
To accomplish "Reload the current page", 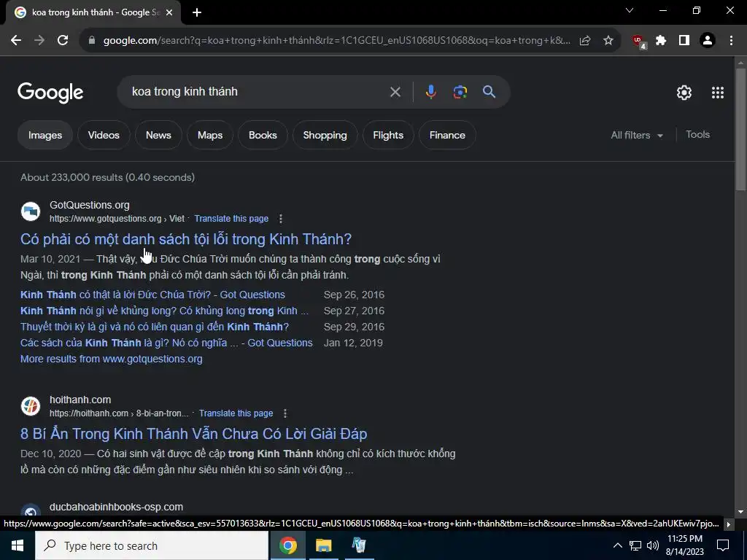I will pyautogui.click(x=63, y=41).
